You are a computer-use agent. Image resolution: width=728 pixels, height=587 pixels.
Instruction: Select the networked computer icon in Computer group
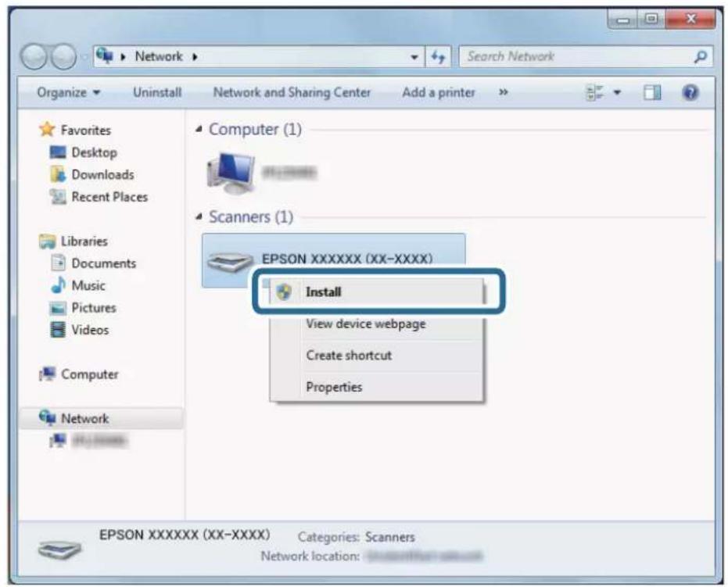point(231,173)
